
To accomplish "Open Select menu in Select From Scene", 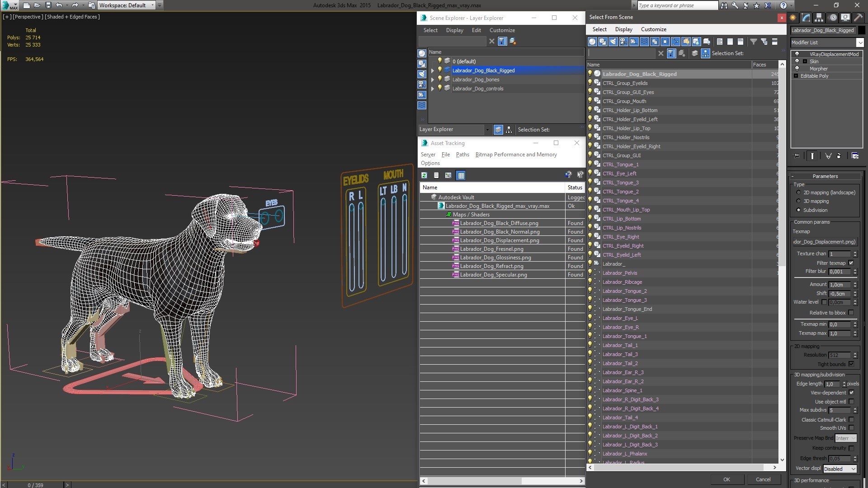I will coord(599,29).
